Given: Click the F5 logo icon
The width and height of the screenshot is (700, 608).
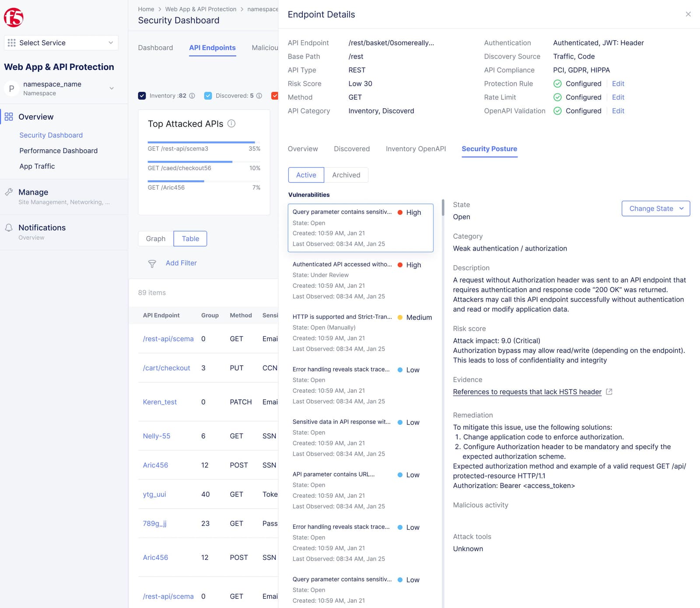Looking at the screenshot, I should point(13,17).
